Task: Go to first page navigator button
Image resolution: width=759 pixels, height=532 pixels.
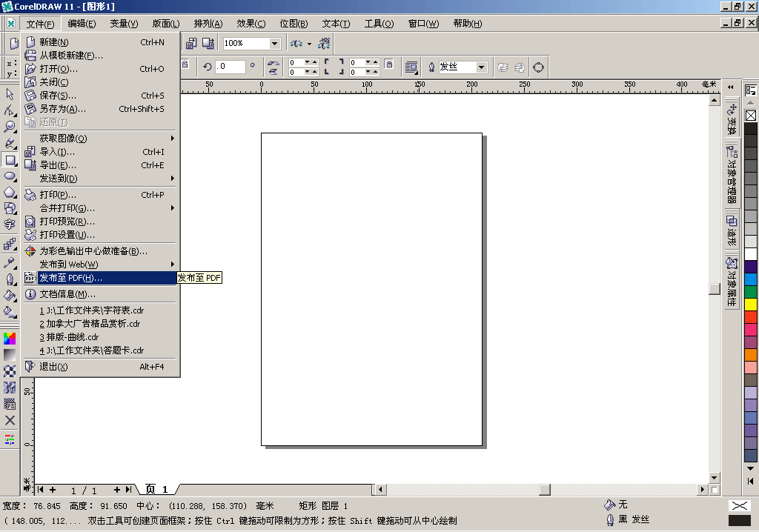Action: click(41, 490)
